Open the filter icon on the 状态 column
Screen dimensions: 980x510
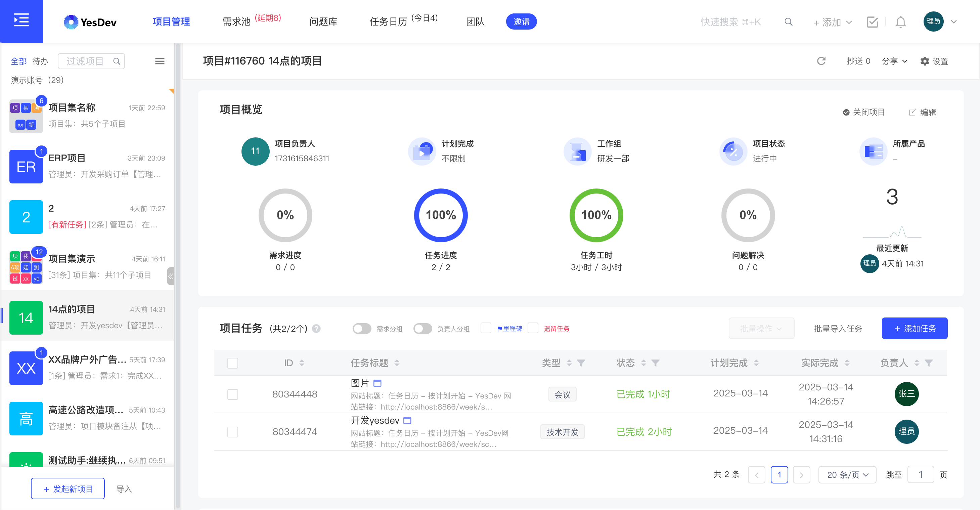pyautogui.click(x=656, y=363)
